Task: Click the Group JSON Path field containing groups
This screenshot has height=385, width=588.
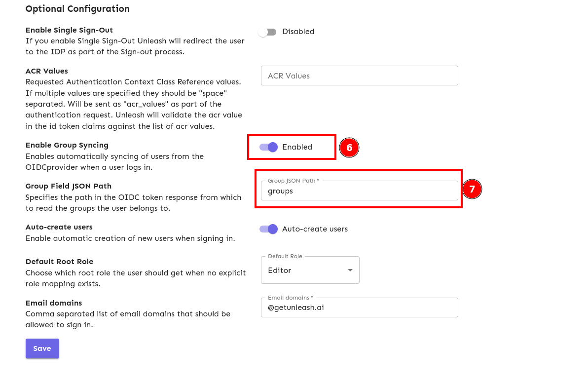Action: [359, 191]
